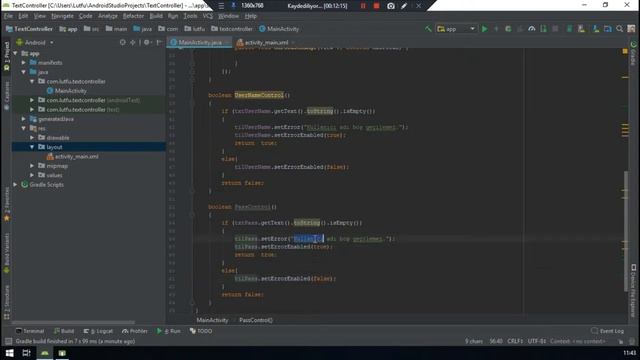Click the grey Stop icon in toolbar
The image size is (640, 360).
coord(555,29)
